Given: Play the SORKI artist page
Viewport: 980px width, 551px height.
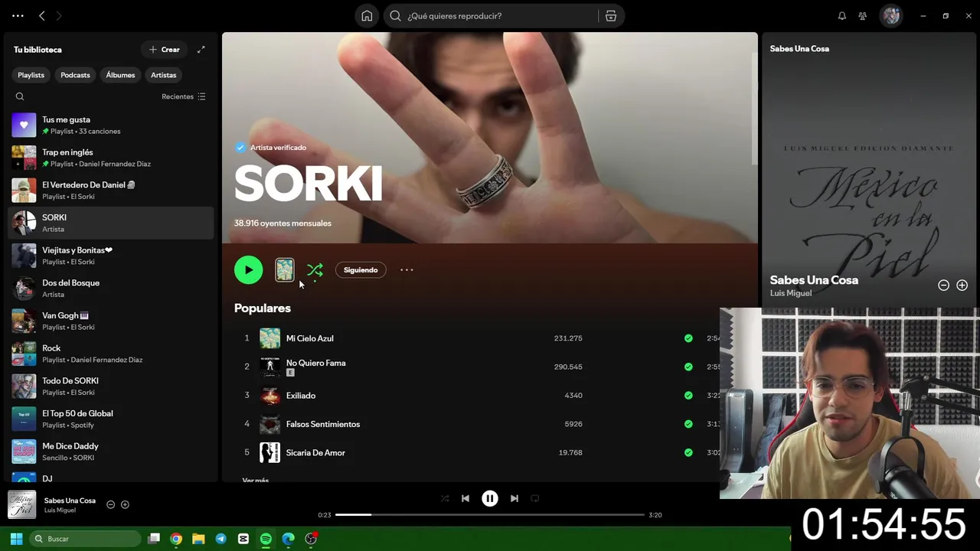Looking at the screenshot, I should coord(248,269).
